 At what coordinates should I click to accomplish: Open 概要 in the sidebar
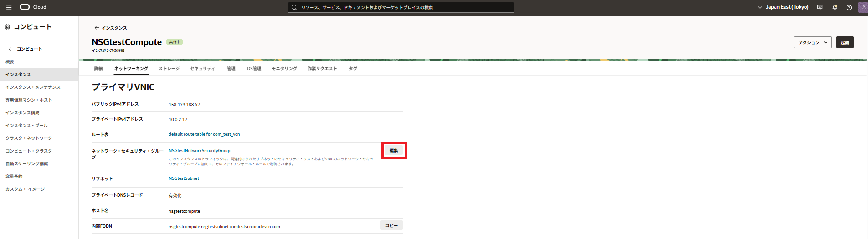[x=10, y=61]
